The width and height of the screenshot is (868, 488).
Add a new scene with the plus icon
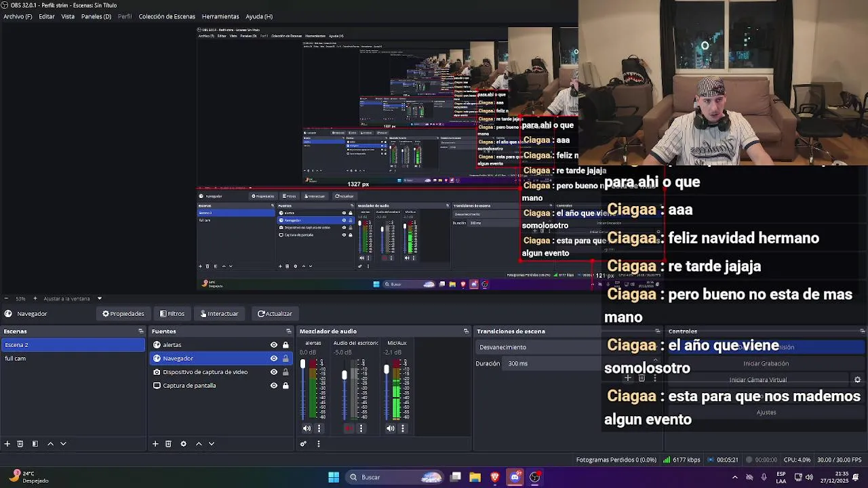click(7, 444)
